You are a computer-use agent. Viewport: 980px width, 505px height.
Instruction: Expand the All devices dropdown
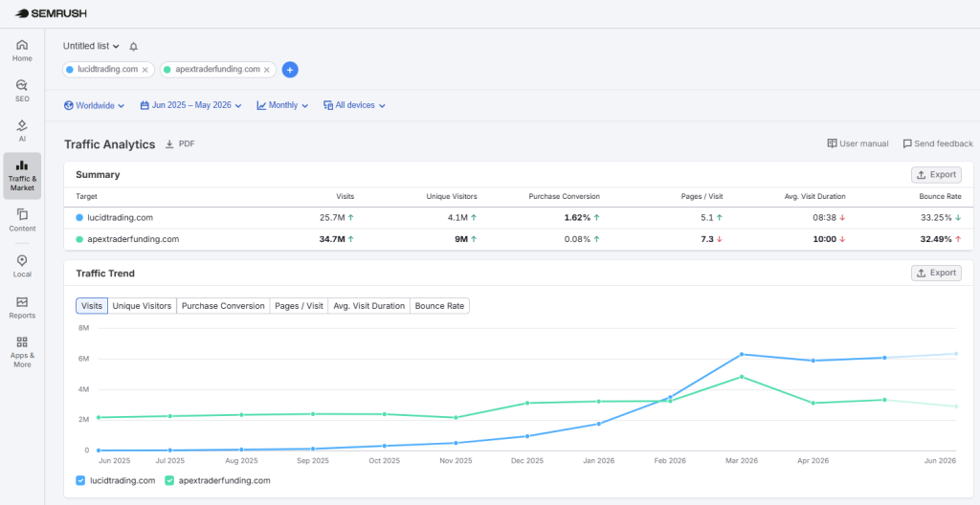354,105
